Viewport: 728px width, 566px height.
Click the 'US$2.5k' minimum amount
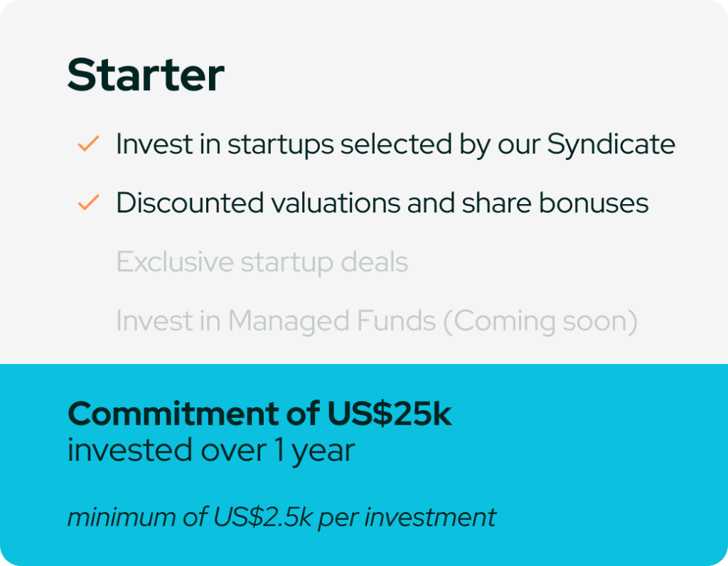point(262,517)
